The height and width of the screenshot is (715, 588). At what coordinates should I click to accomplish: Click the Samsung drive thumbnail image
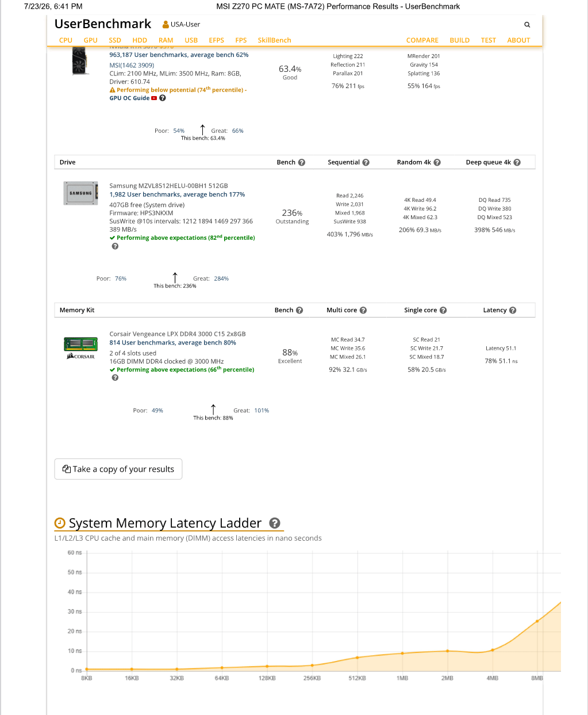(x=80, y=193)
